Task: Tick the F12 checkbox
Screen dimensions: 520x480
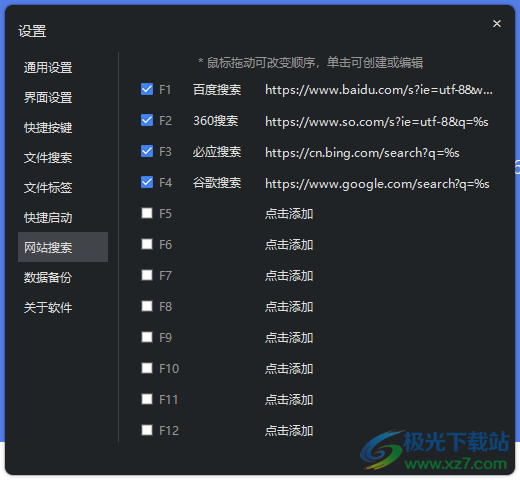Action: (147, 430)
